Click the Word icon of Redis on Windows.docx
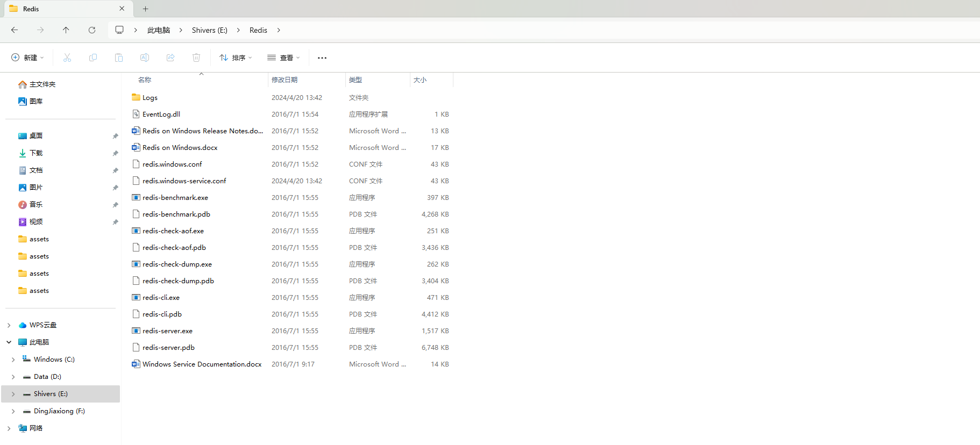 136,147
